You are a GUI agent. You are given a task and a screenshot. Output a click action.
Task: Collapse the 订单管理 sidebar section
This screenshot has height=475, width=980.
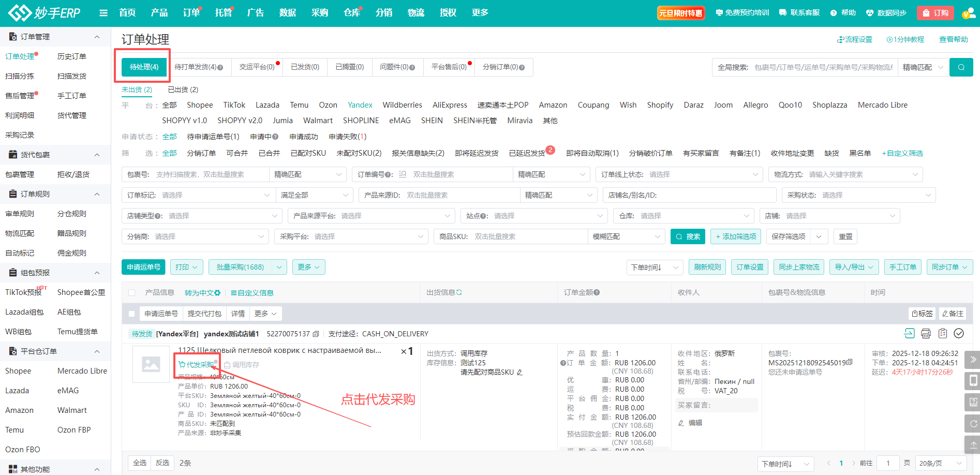coord(97,37)
